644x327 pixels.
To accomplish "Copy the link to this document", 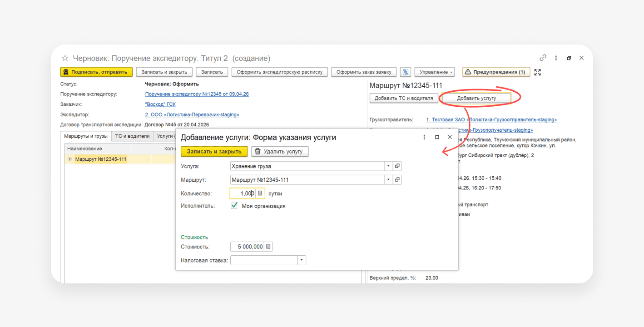I will [543, 58].
